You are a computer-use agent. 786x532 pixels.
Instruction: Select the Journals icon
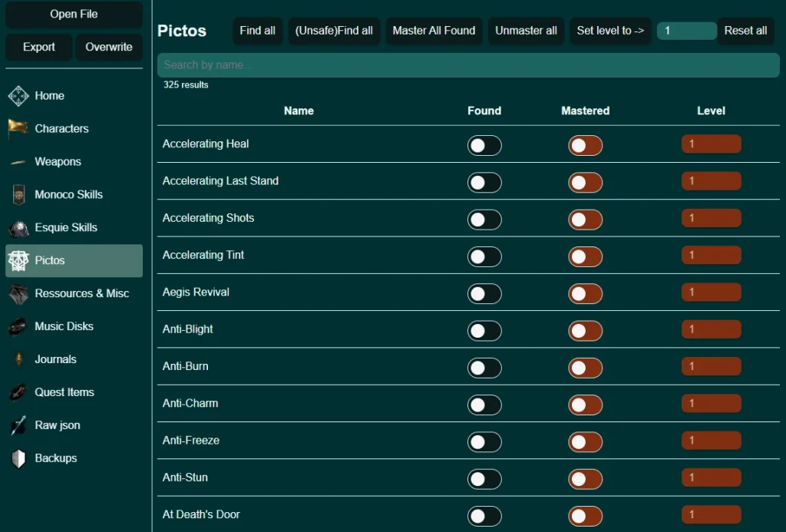pos(18,360)
